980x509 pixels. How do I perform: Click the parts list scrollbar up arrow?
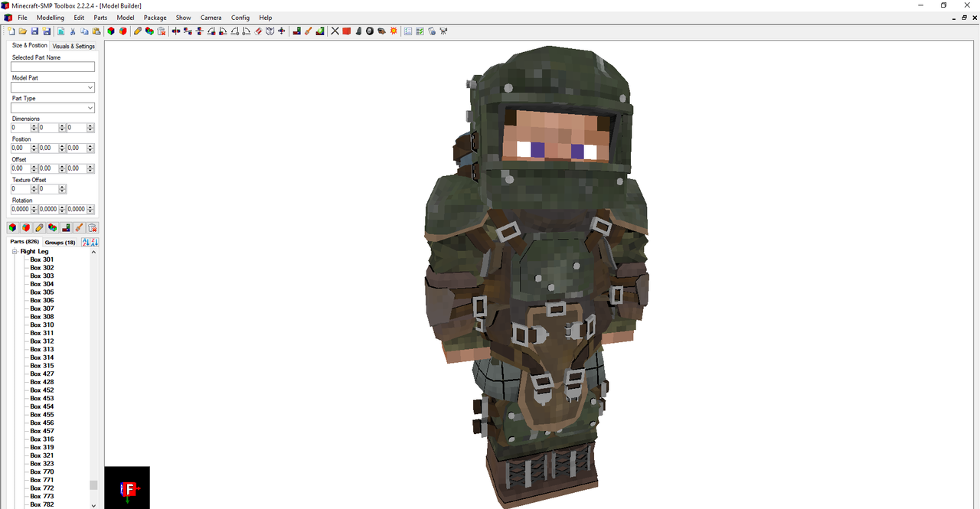coord(94,252)
